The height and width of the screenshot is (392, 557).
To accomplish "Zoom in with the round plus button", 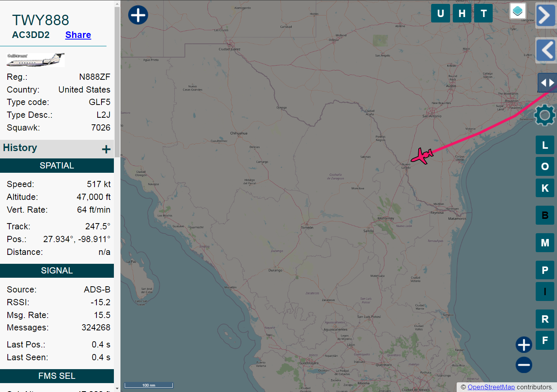I will 524,345.
